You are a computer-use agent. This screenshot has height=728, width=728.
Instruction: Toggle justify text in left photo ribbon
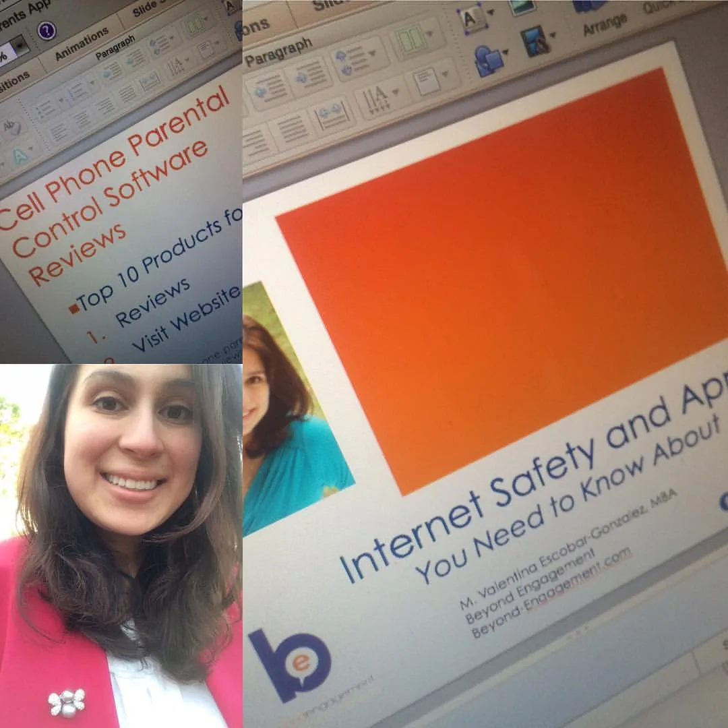[126, 94]
